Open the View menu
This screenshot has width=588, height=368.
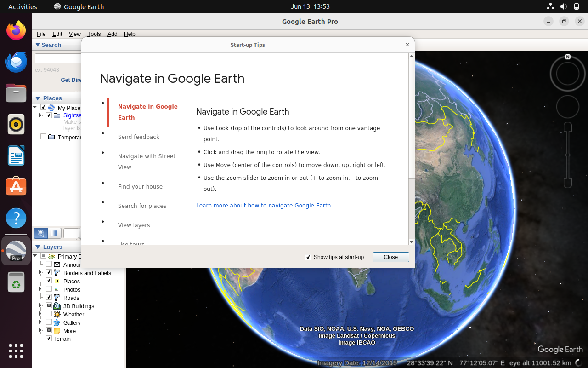point(74,34)
